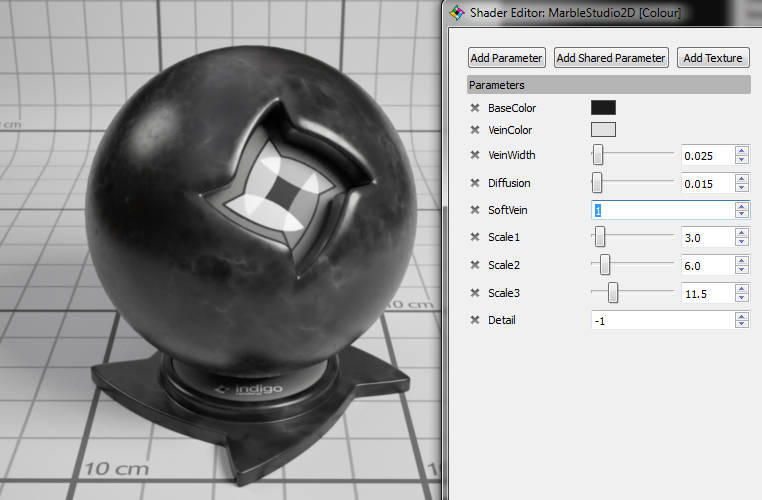Click the VeinWidth slider handle
762x500 pixels.
[598, 154]
